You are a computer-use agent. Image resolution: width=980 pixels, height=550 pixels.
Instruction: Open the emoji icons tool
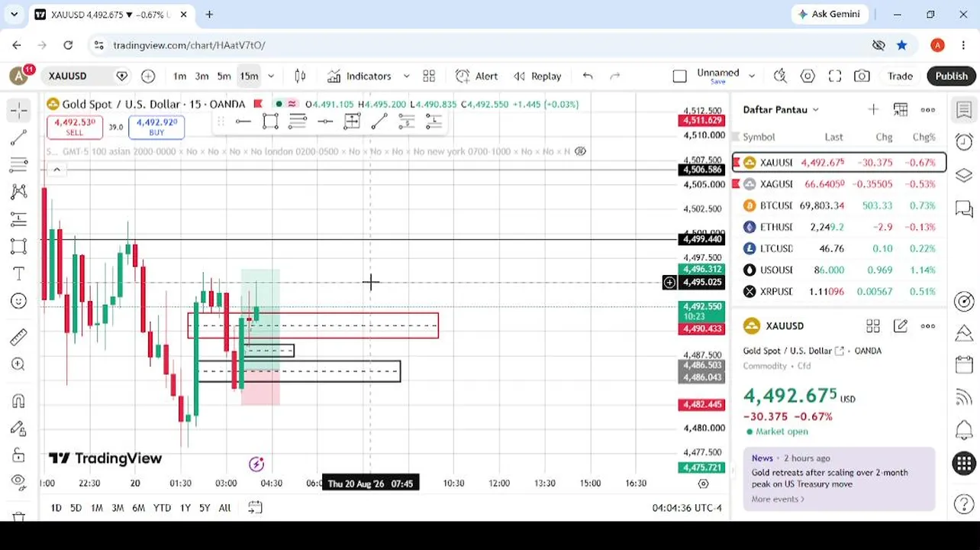click(x=19, y=301)
